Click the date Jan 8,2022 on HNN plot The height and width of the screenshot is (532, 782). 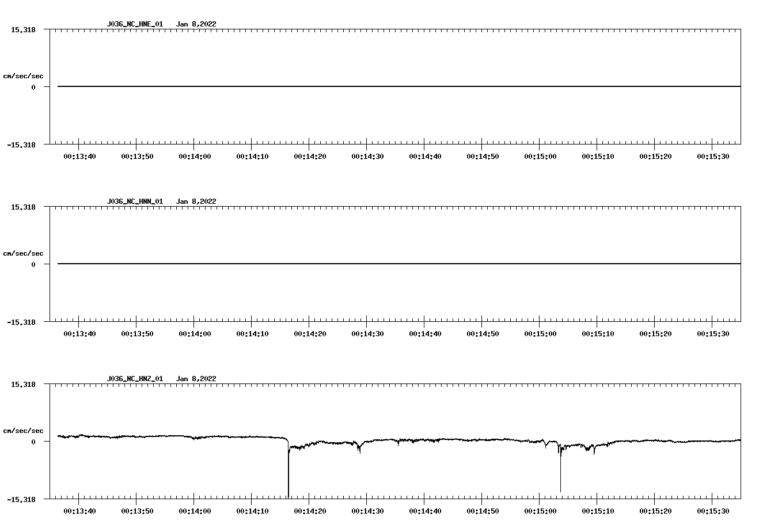point(196,202)
